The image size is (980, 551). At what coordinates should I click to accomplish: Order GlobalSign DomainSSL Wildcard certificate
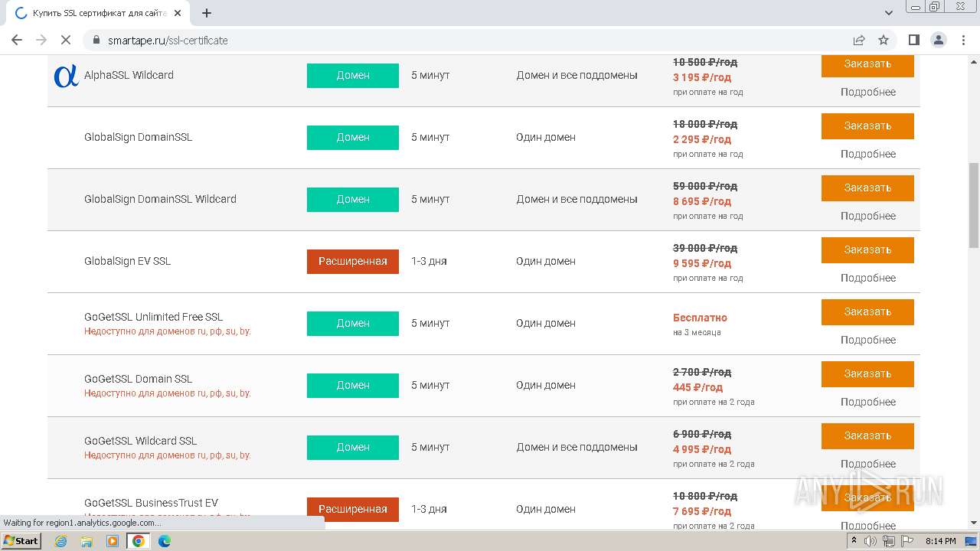click(867, 188)
